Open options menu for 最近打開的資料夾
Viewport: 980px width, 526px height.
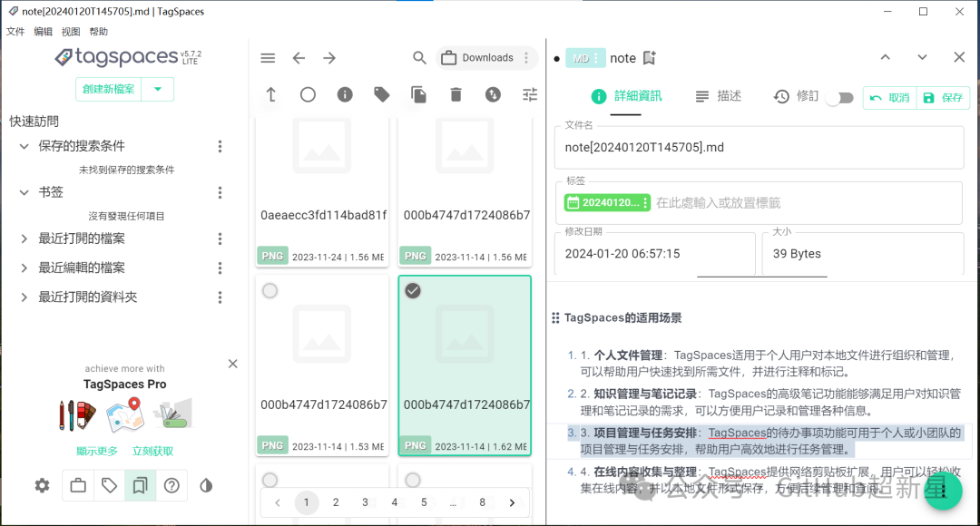pos(220,297)
